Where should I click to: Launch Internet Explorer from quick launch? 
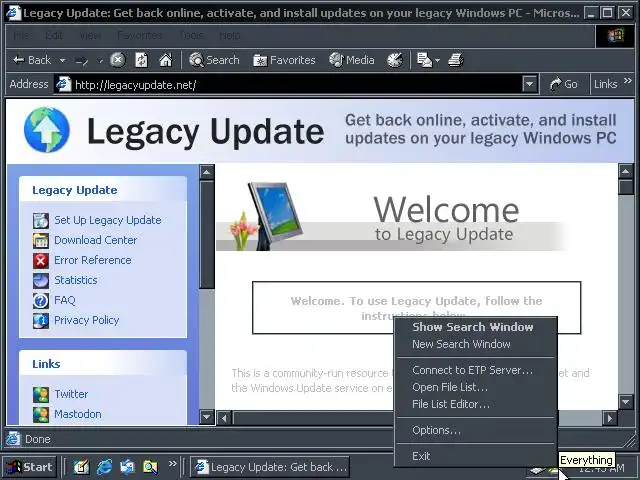[x=104, y=467]
